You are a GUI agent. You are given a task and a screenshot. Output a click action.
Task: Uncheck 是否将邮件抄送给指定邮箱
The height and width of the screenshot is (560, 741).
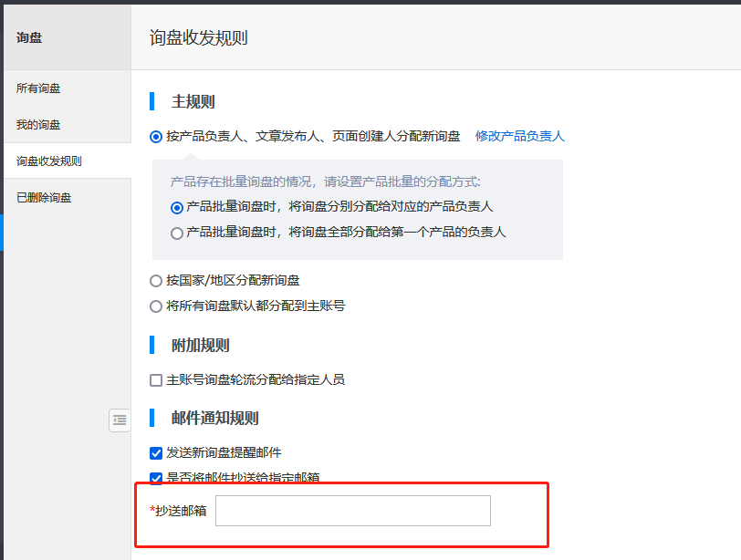[x=156, y=477]
